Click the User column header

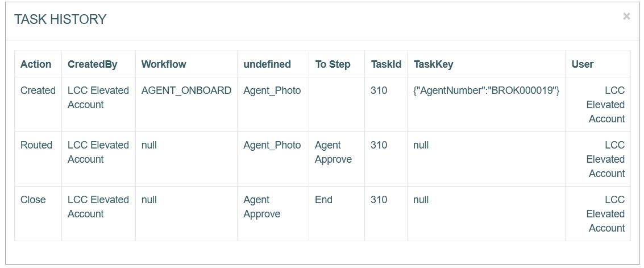[583, 64]
